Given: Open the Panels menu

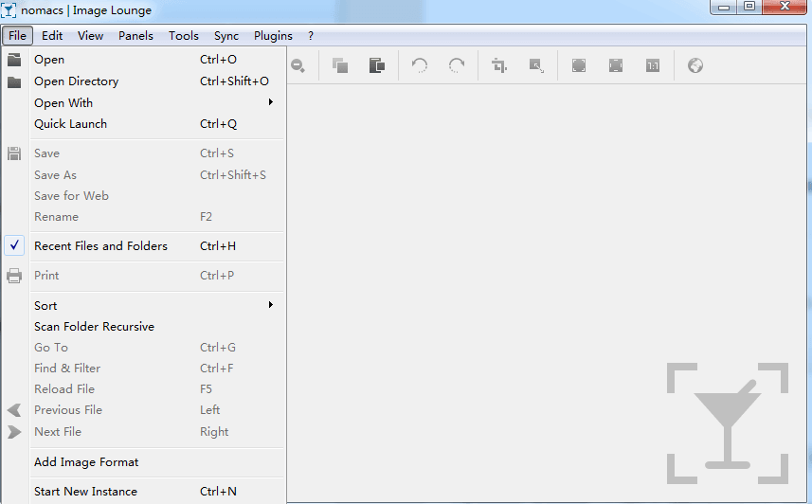Looking at the screenshot, I should tap(135, 36).
